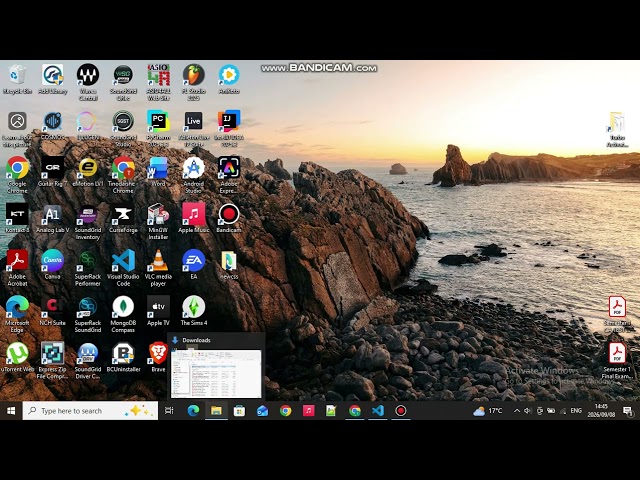
Task: Open Task View on the taskbar
Action: (169, 411)
